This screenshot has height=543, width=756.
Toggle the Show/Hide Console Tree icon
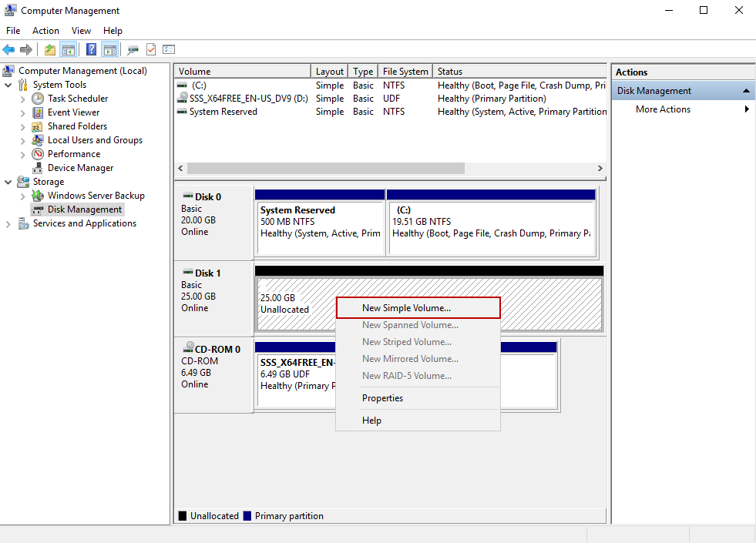69,50
